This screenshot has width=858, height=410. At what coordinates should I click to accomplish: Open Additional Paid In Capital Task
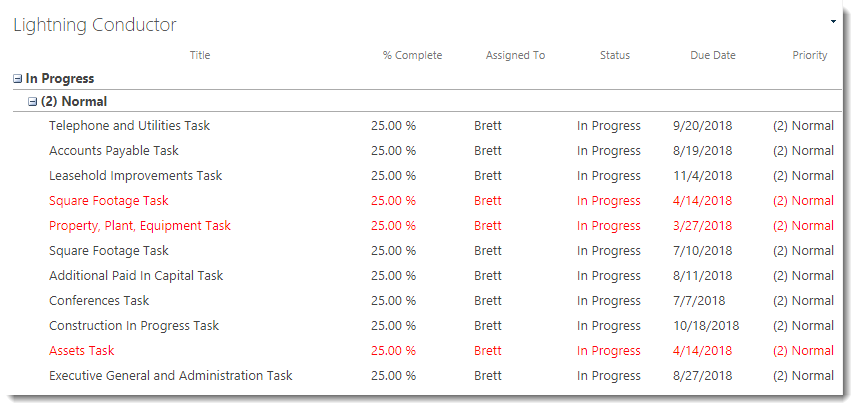[136, 276]
